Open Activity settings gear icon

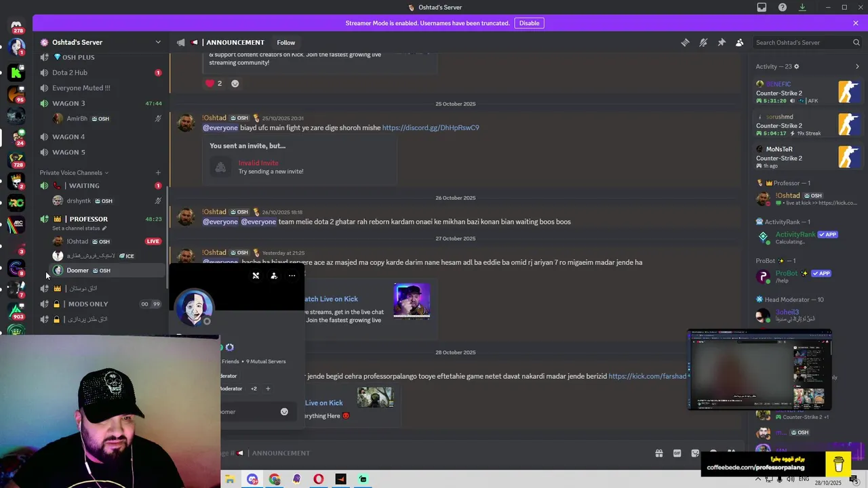pyautogui.click(x=796, y=66)
